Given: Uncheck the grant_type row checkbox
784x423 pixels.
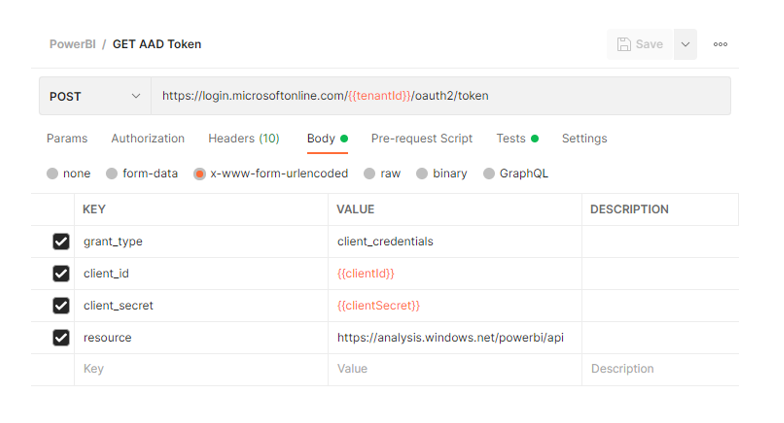Looking at the screenshot, I should pos(61,242).
